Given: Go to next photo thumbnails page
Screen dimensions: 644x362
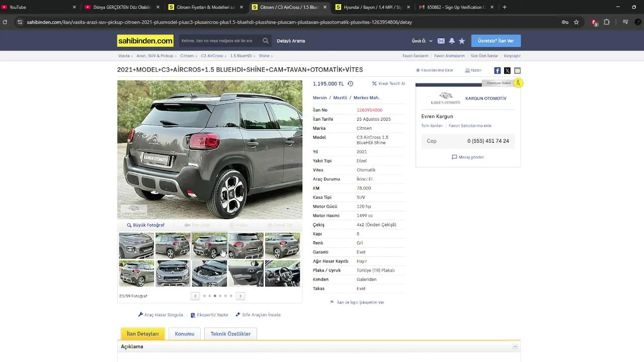Looking at the screenshot, I should (240, 296).
